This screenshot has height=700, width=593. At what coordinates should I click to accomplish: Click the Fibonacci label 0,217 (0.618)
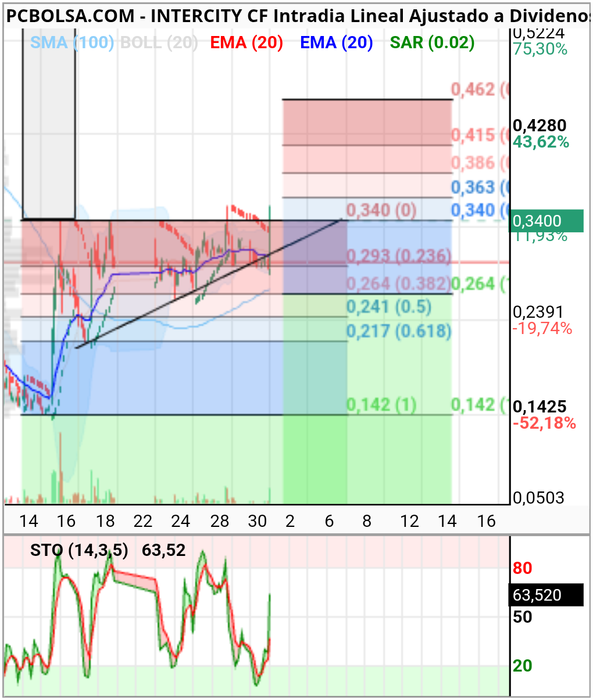tap(399, 331)
